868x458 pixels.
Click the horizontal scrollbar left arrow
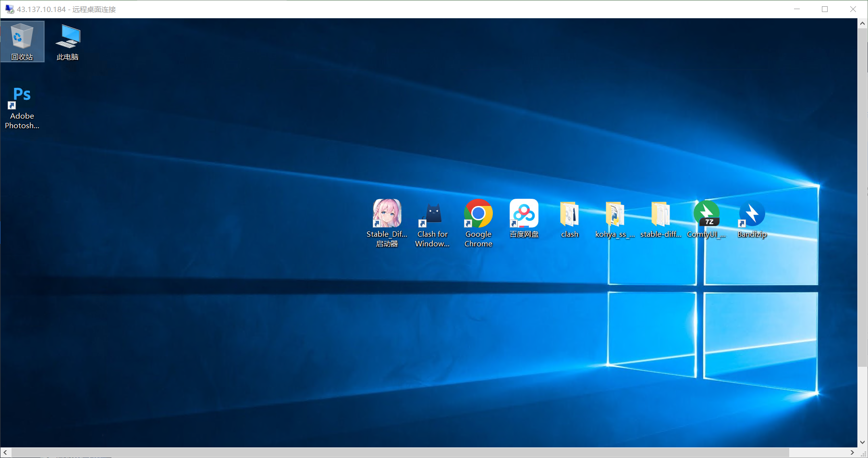click(5, 453)
